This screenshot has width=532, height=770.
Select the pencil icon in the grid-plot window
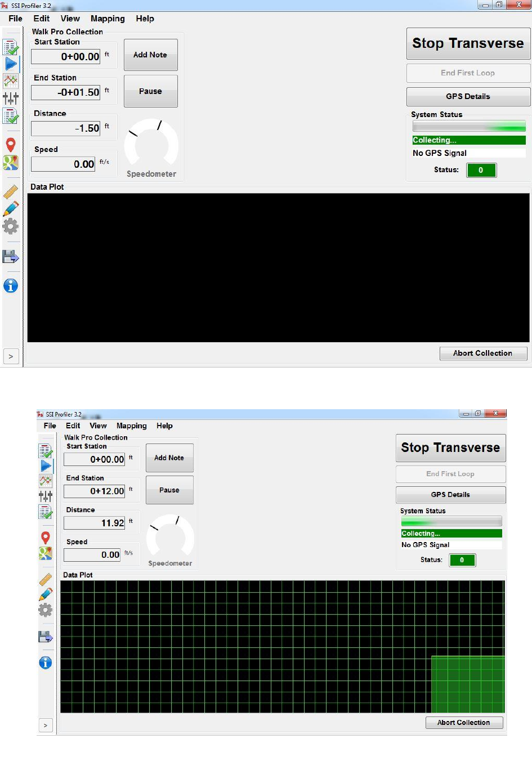click(46, 594)
